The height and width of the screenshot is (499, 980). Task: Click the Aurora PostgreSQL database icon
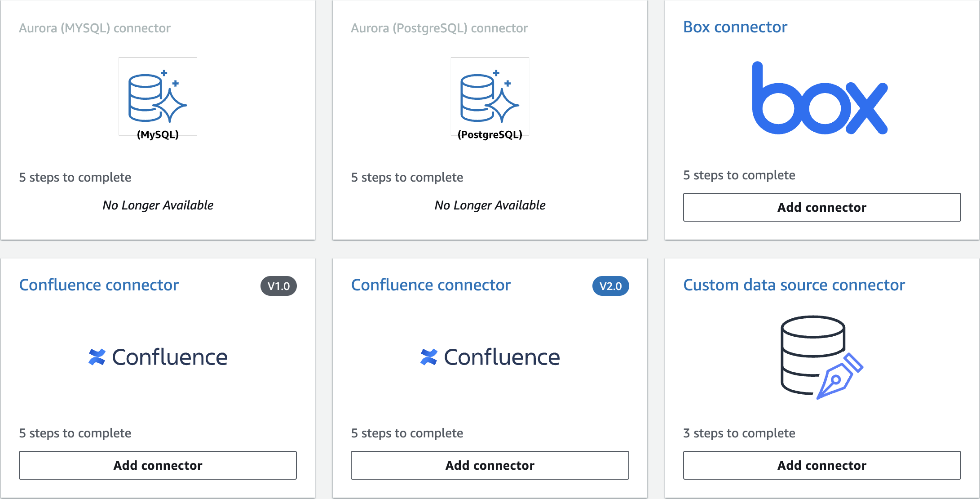click(490, 97)
